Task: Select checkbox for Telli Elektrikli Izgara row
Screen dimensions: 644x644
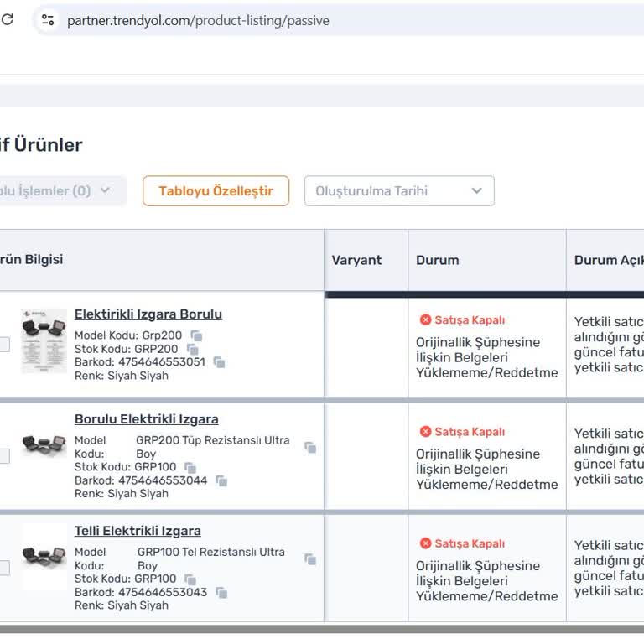Action: [x=3, y=568]
